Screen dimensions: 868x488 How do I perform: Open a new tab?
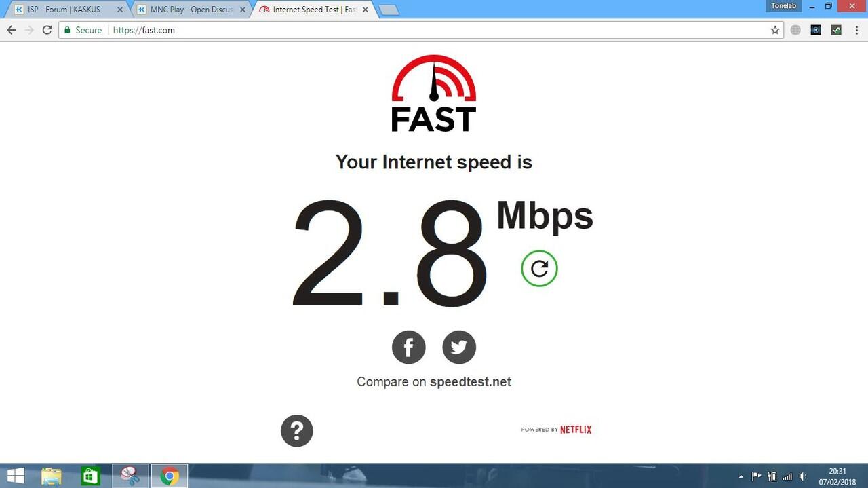coord(389,10)
